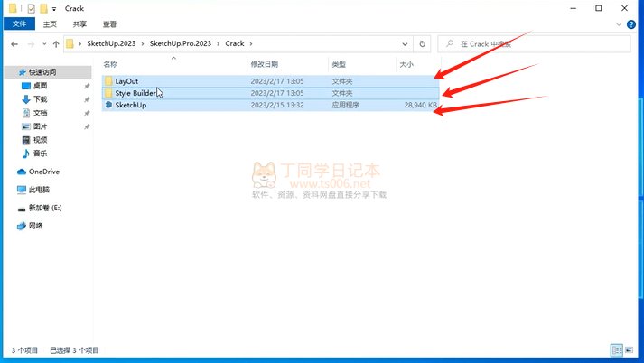Open 新加卷 (E:) drive
The height and width of the screenshot is (363, 644).
pos(45,208)
